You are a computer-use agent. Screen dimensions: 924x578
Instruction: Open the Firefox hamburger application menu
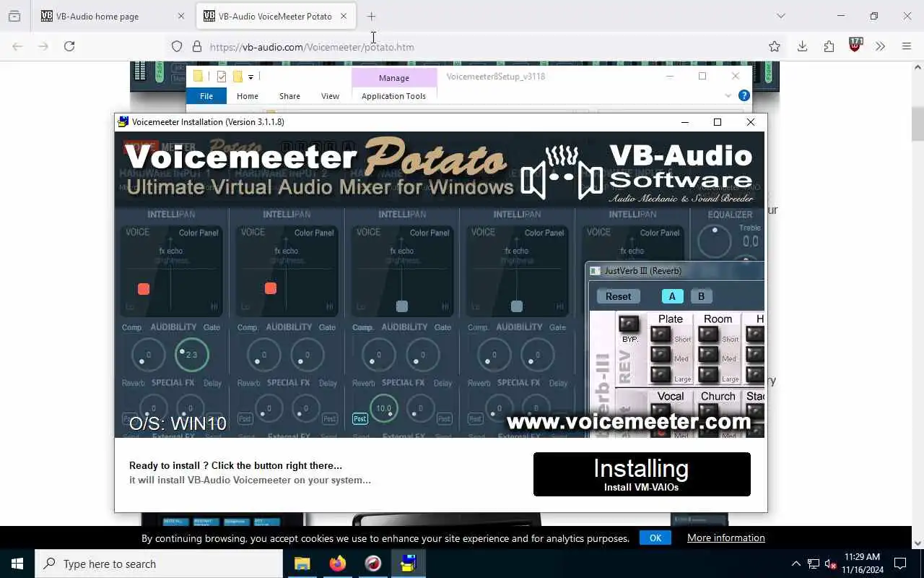[x=907, y=46]
